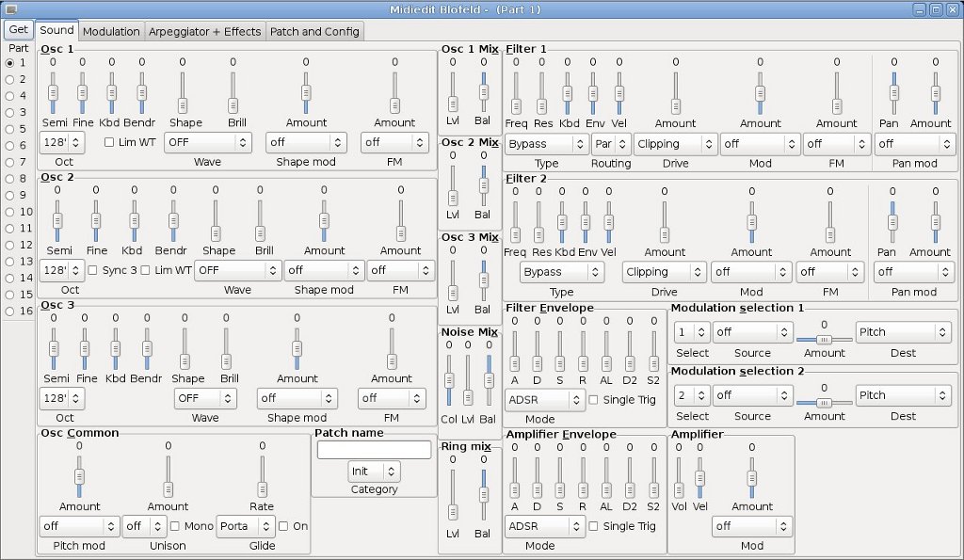Expand Modulation selection 1 Dest Pitch dropdown
This screenshot has width=964, height=560.
[903, 332]
